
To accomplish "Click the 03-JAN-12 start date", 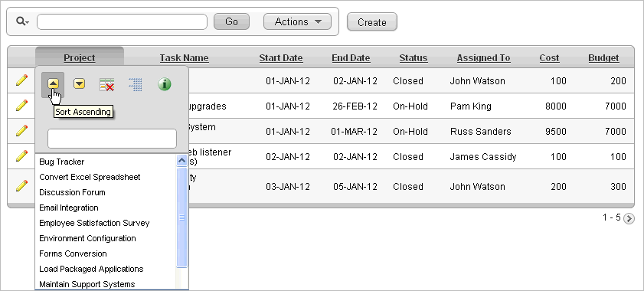I will click(288, 187).
